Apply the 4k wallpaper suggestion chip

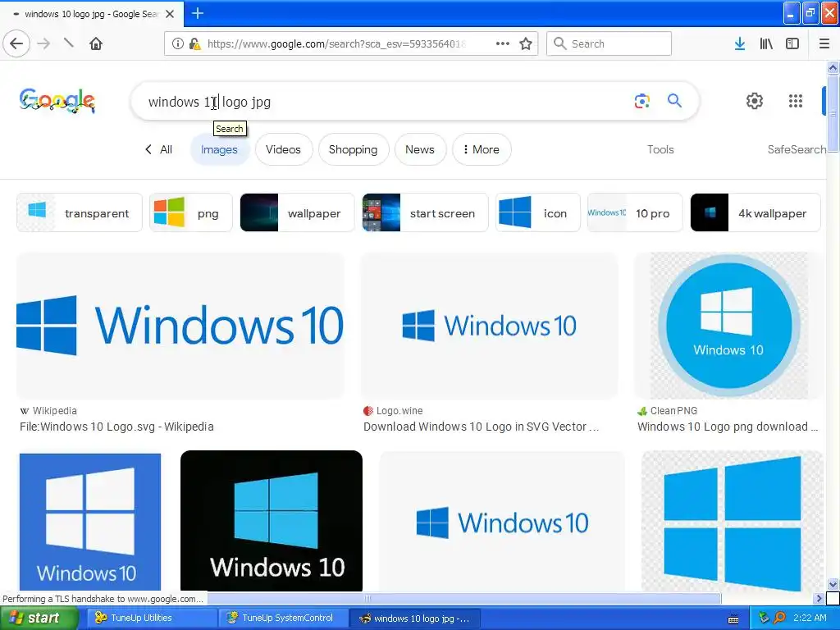point(756,212)
